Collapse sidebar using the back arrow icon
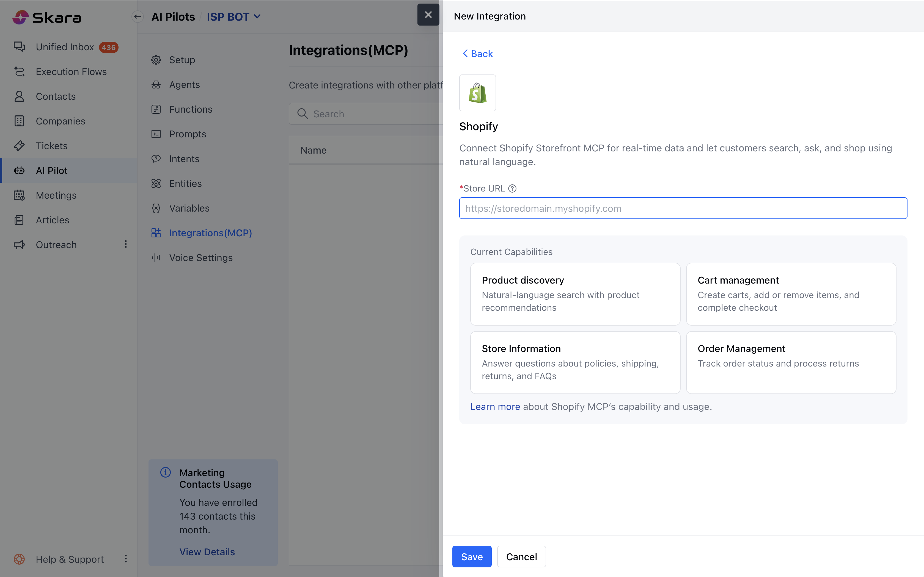Screen dimensions: 924x577 click(137, 17)
